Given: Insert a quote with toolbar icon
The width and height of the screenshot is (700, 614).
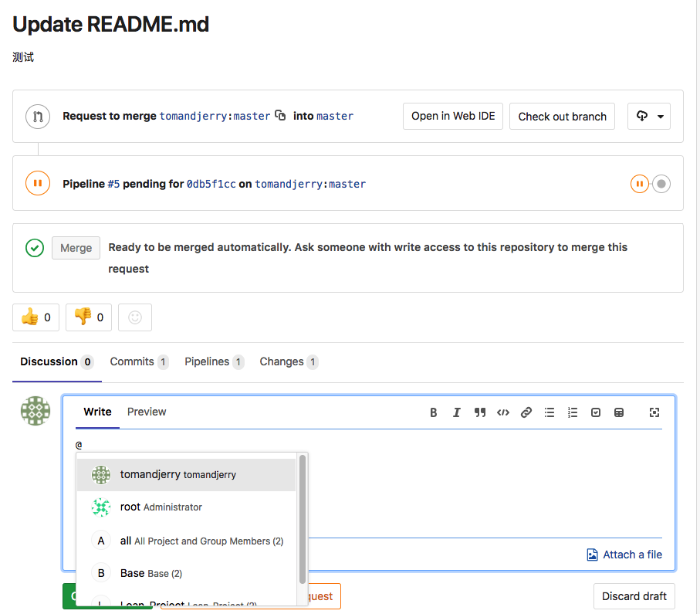Looking at the screenshot, I should click(480, 412).
